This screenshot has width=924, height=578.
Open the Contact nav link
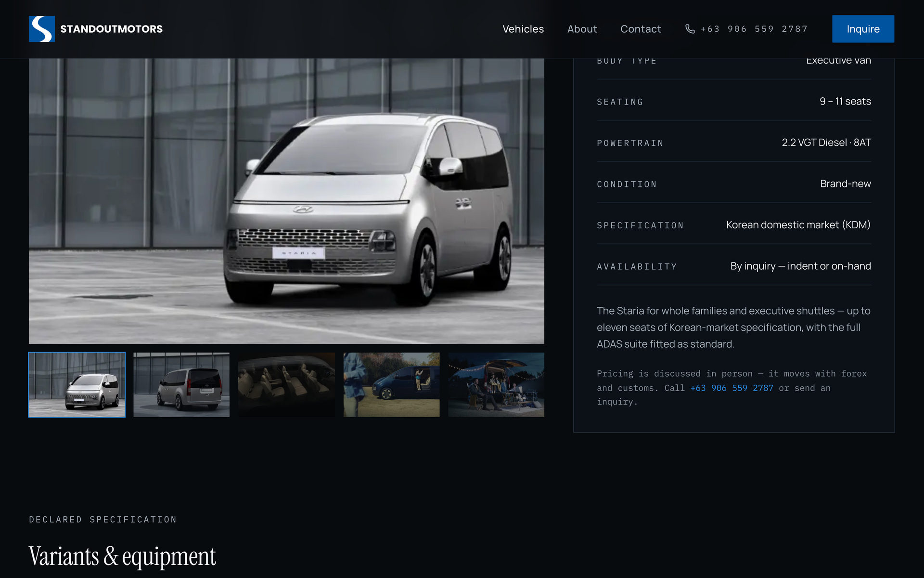coord(641,29)
